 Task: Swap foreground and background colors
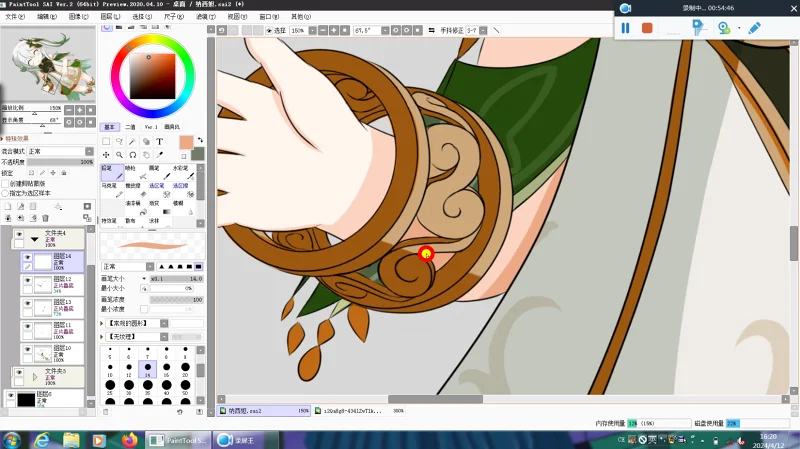[x=201, y=139]
